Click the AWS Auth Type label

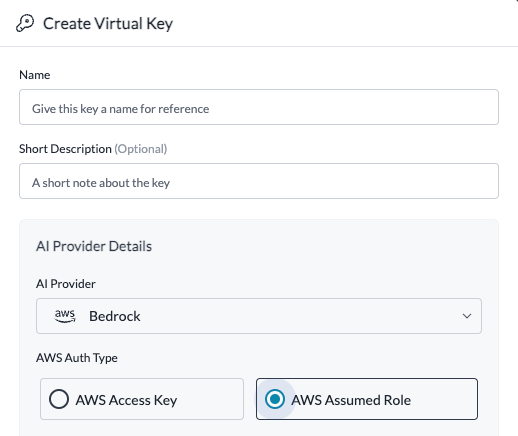[77, 358]
